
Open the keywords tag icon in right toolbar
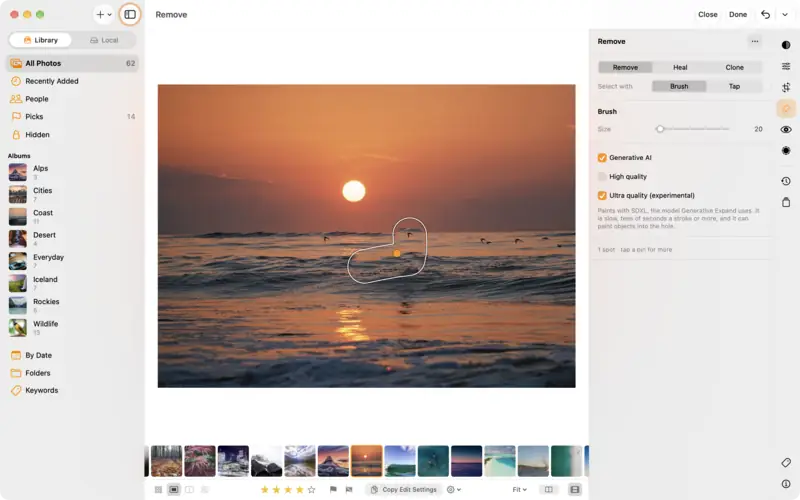click(786, 462)
